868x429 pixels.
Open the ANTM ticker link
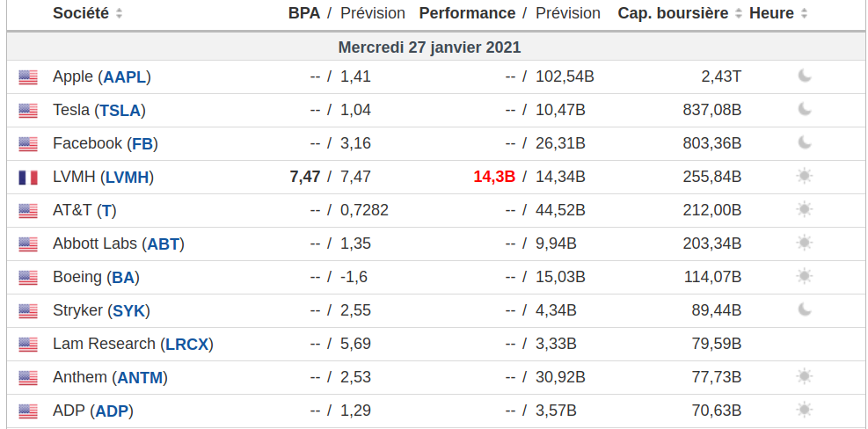coord(140,377)
